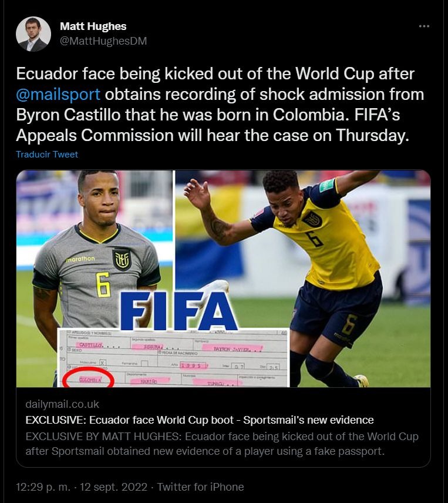Click Traducir Tweet to translate

pyautogui.click(x=47, y=155)
